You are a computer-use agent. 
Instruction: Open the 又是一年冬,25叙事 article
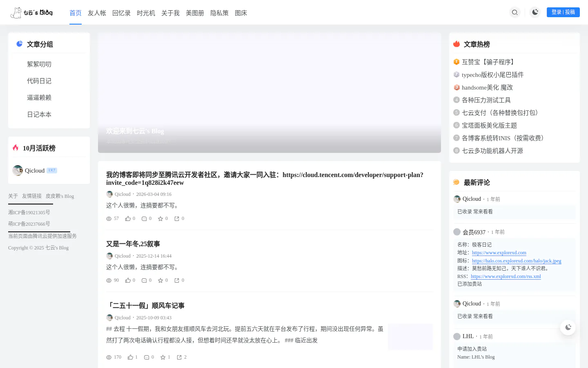133,244
